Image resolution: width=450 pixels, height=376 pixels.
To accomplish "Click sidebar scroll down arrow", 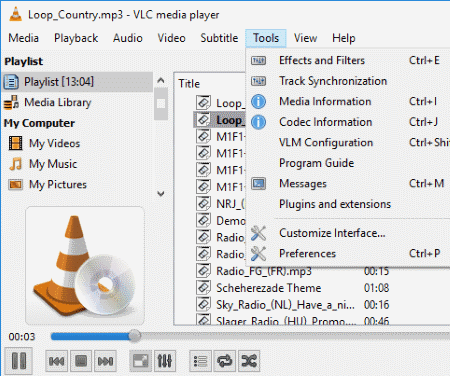I will click(161, 194).
